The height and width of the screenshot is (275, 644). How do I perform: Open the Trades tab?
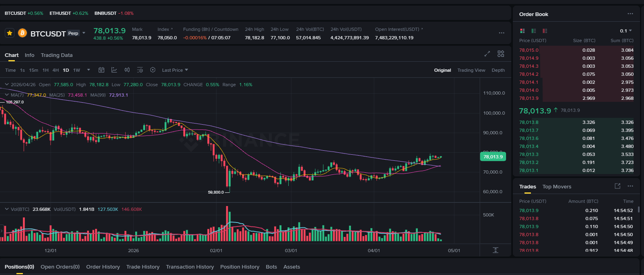pos(527,187)
